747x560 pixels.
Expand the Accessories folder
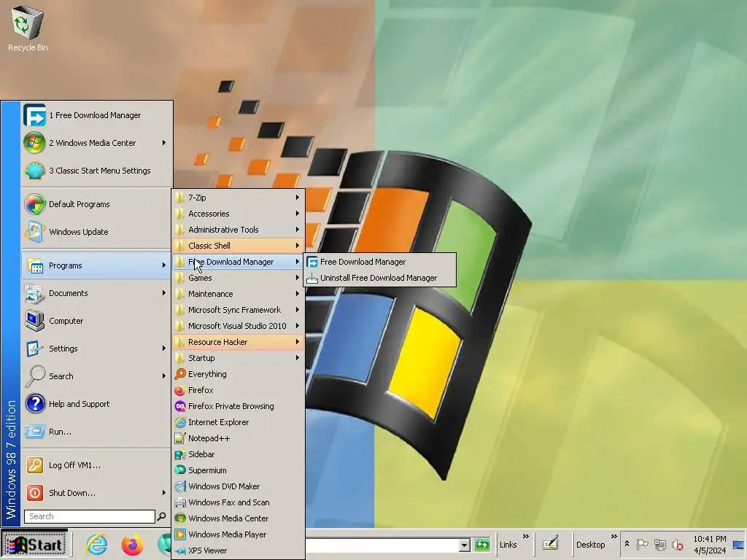point(239,214)
